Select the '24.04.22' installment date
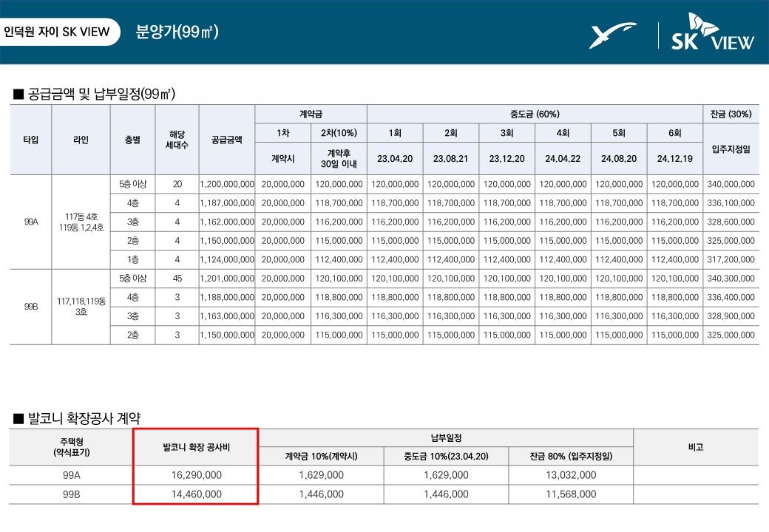The height and width of the screenshot is (532, 769). click(x=563, y=159)
